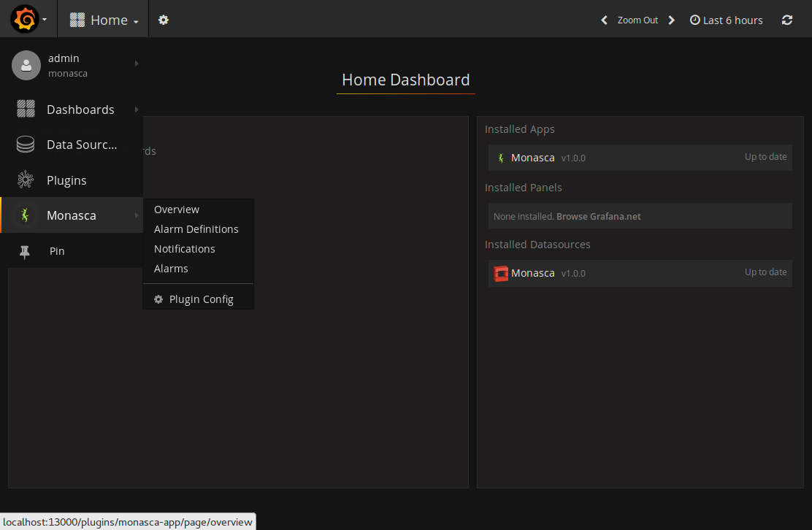Image resolution: width=812 pixels, height=530 pixels.
Task: Open Data Sources in the sidebar
Action: 72,145
